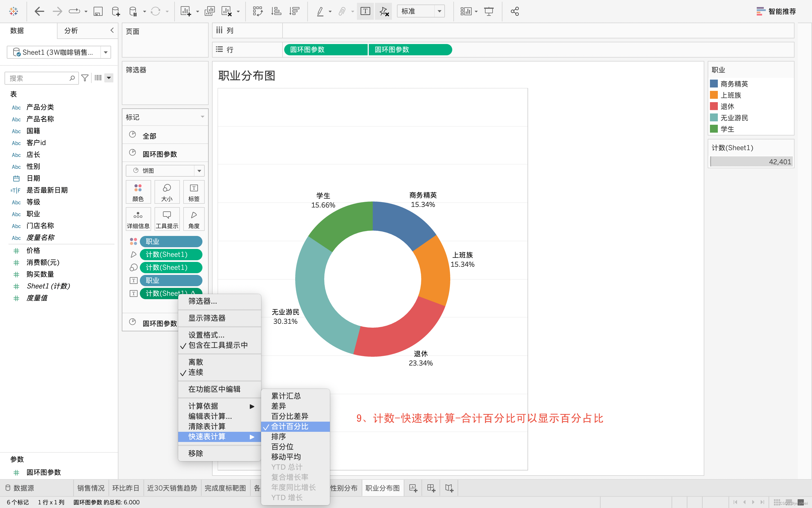Click the sort descending icon
The width and height of the screenshot is (812, 508).
(294, 11)
